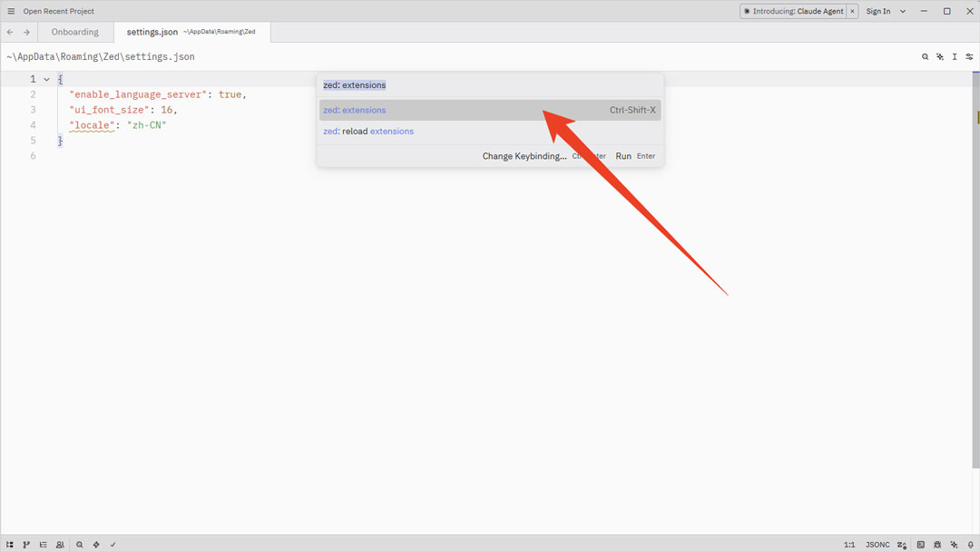
Task: Collapse the fold chevron on line 1
Action: point(46,79)
